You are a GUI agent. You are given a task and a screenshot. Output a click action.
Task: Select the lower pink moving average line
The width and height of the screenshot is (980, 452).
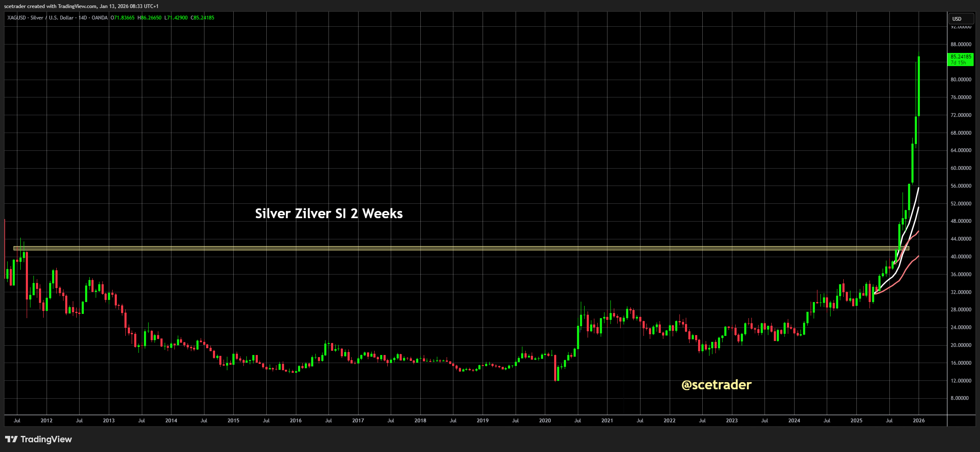click(x=910, y=263)
